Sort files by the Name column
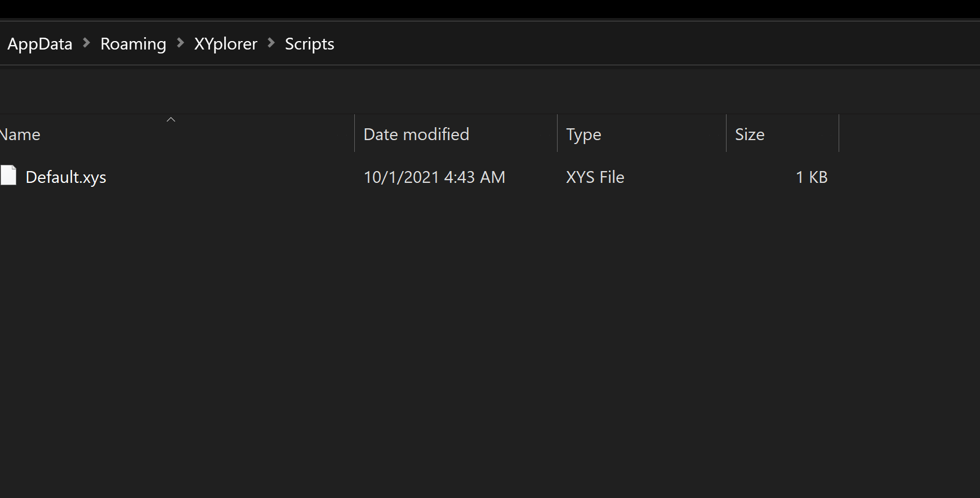980x498 pixels. pyautogui.click(x=20, y=134)
